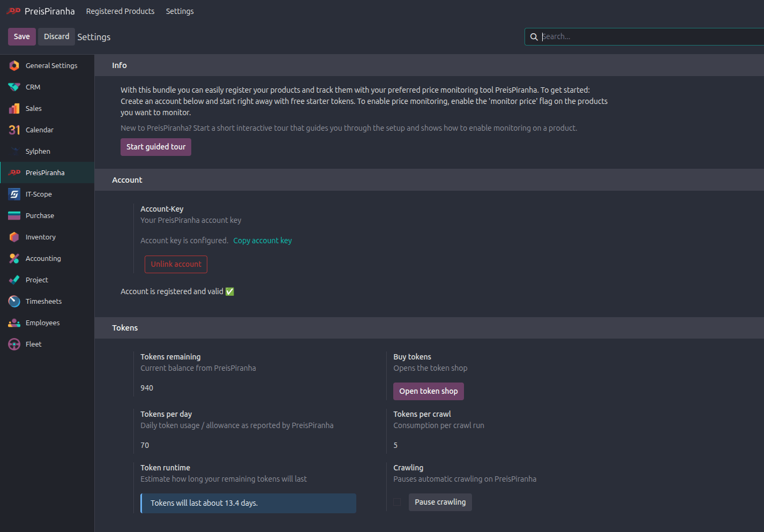Image resolution: width=764 pixels, height=532 pixels.
Task: Click the PreisPiranha logo icon in top bar
Action: (x=13, y=11)
